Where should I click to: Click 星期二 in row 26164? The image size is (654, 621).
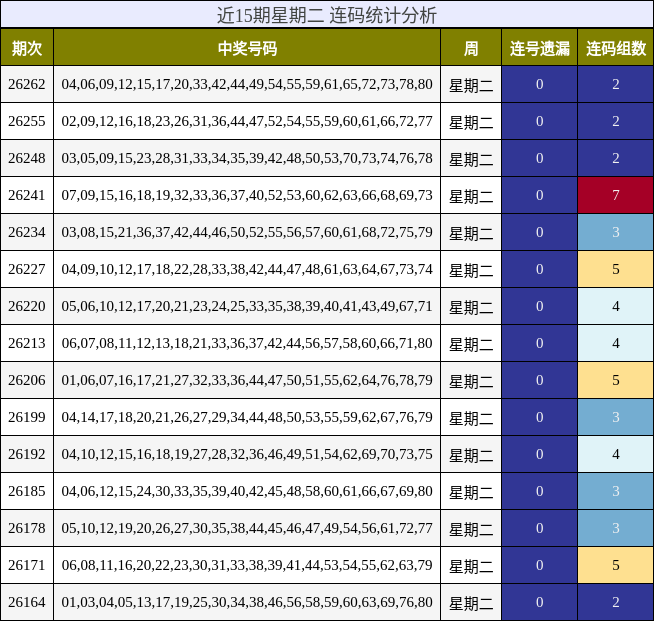click(x=471, y=604)
